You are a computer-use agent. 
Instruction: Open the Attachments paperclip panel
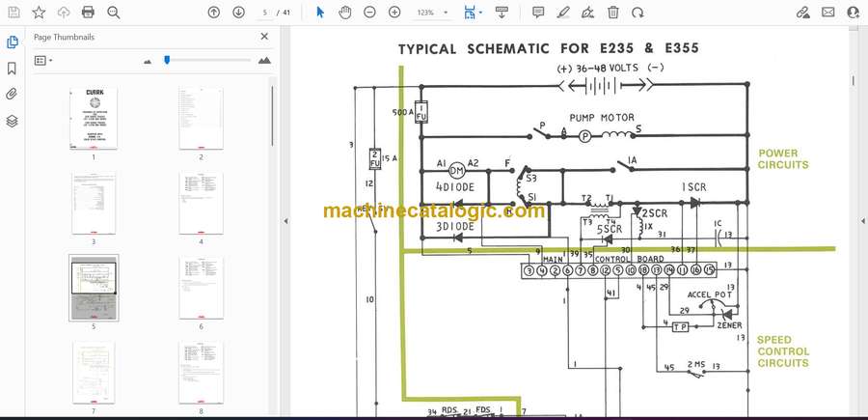(x=13, y=95)
